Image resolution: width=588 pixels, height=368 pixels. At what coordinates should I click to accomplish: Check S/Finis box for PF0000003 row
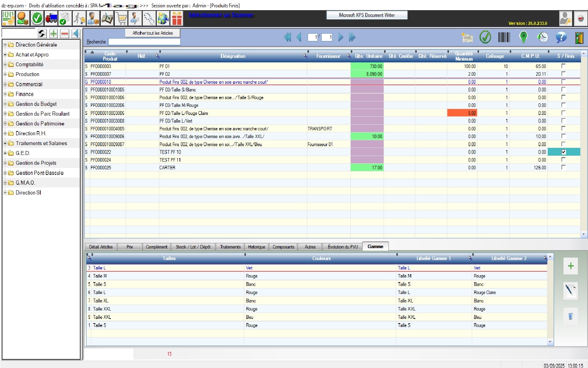pos(563,66)
